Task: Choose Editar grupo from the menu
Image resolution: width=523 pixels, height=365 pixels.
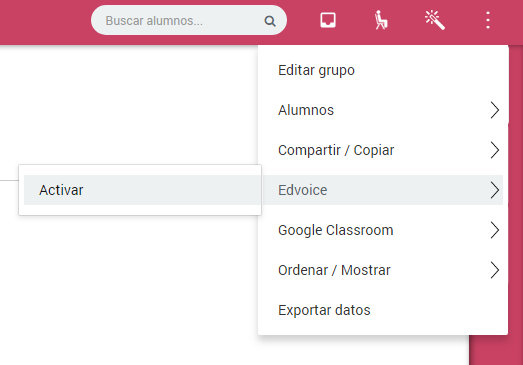Action: point(383,70)
